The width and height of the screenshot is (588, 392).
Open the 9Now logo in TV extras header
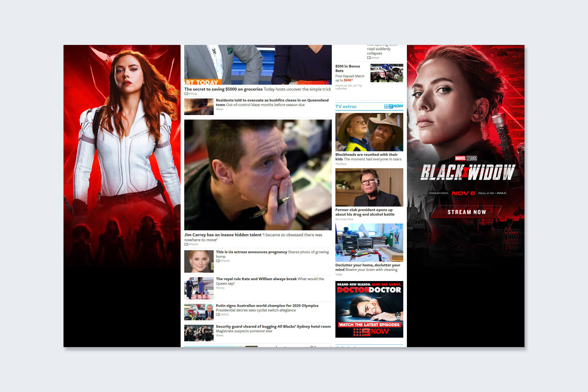point(393,106)
